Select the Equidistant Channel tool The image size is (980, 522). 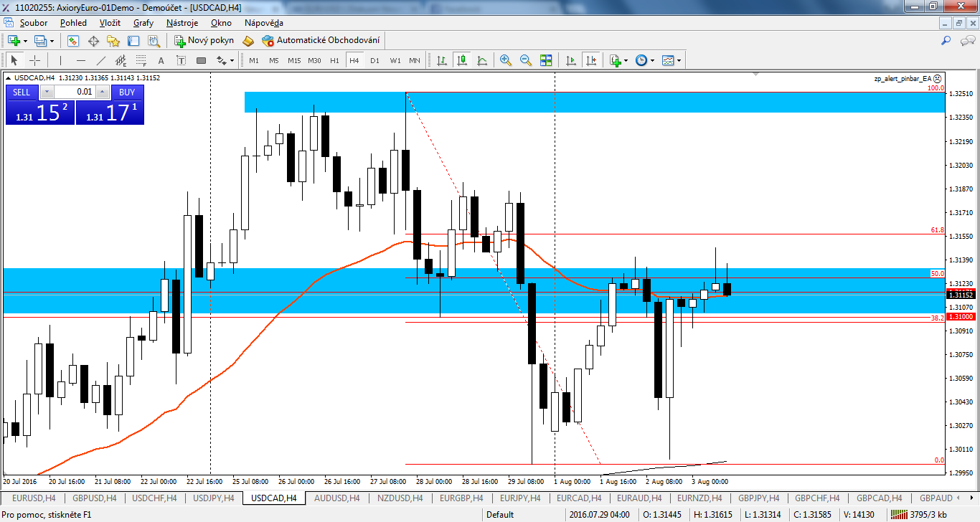pyautogui.click(x=121, y=60)
